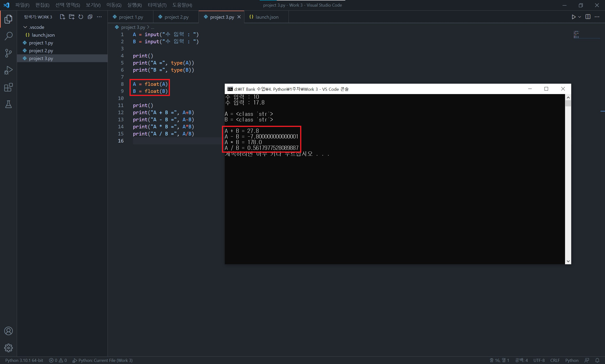Open the Extensions view

[x=8, y=87]
